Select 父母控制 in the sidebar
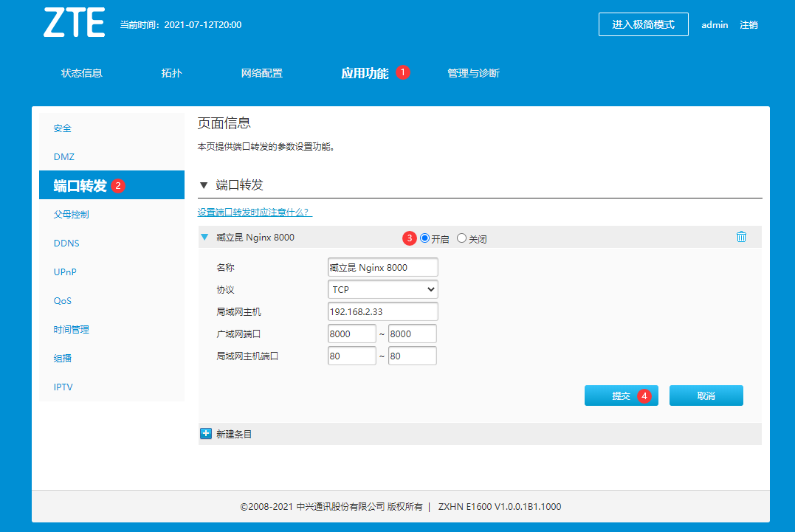Screen dimensions: 795x532 (x=71, y=215)
